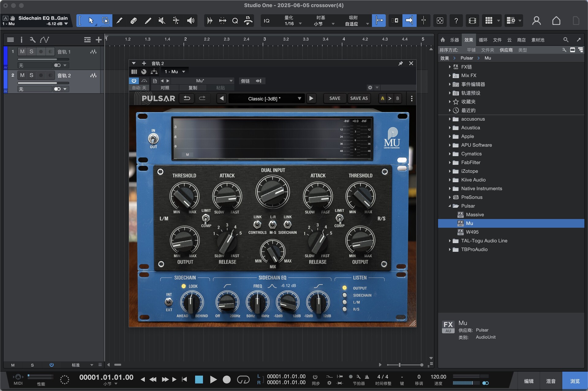Show automation in track list header

coord(44,40)
